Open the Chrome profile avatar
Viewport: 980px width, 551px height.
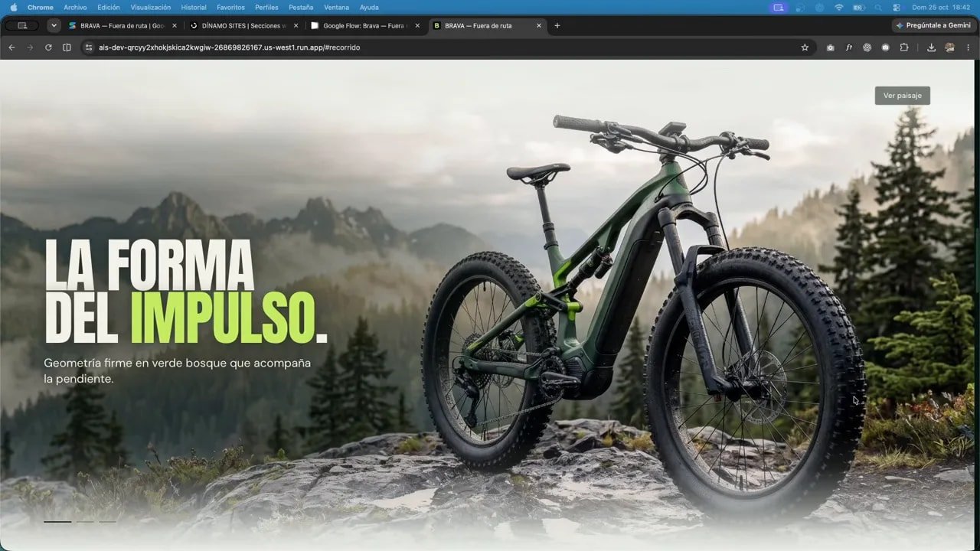[949, 47]
